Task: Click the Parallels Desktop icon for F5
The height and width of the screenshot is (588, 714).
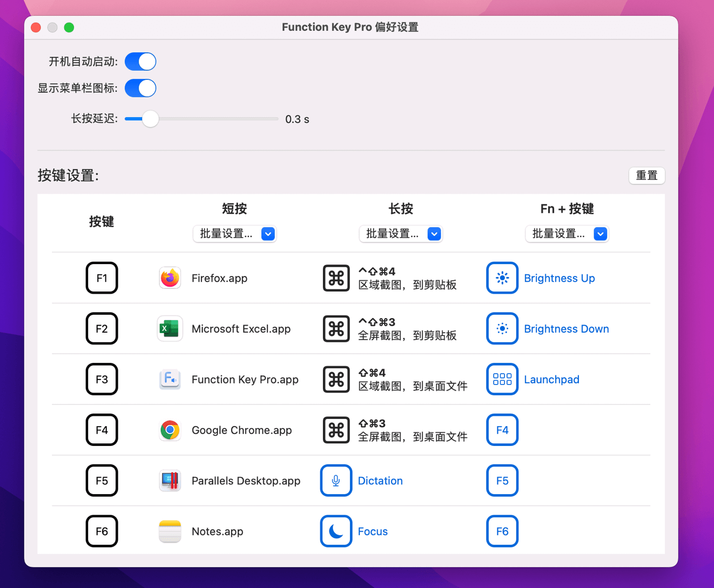Action: (170, 481)
